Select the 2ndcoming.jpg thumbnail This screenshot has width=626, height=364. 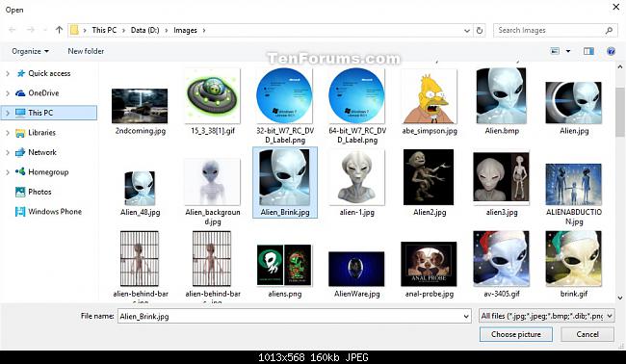[140, 106]
